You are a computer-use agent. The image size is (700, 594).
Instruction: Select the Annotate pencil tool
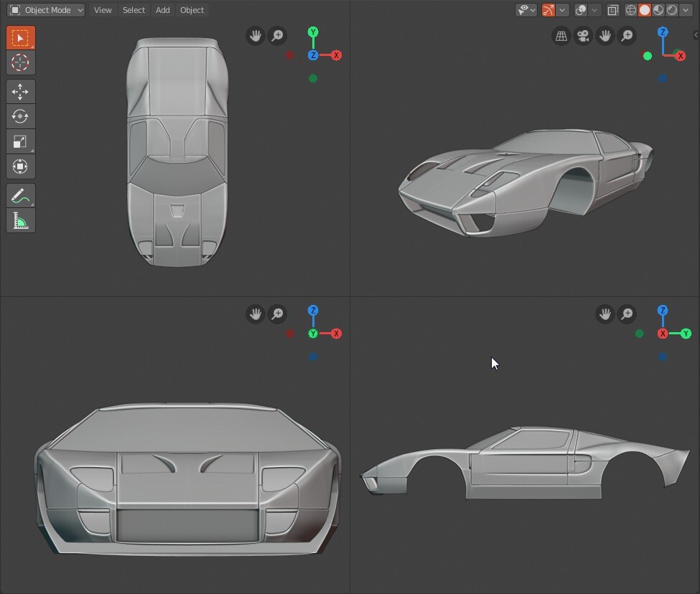(20, 195)
